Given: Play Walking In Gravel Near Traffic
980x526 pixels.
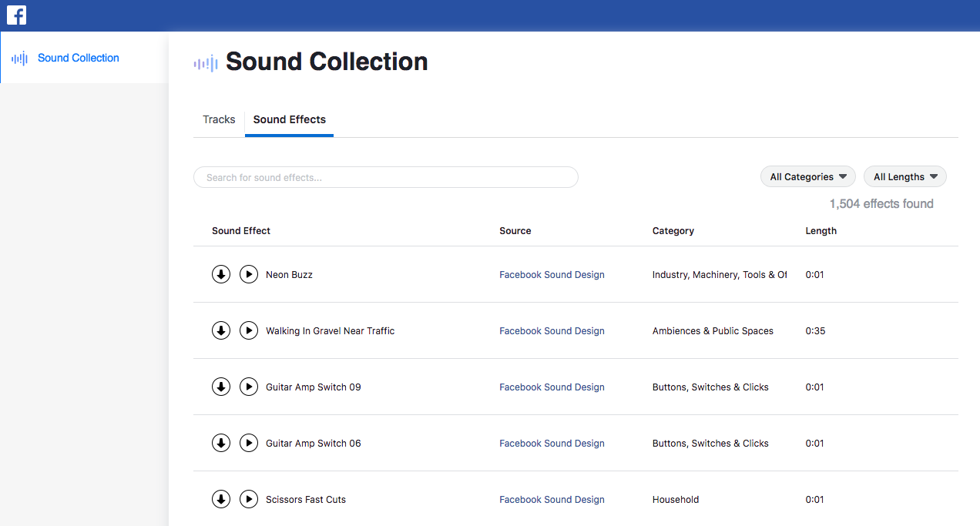Looking at the screenshot, I should tap(248, 330).
